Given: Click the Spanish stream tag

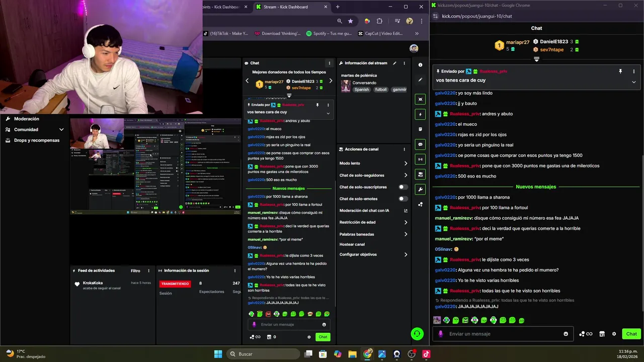Looking at the screenshot, I should pos(361,89).
